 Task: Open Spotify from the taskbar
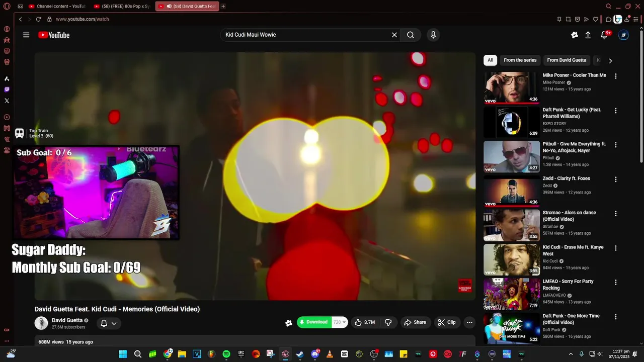[x=226, y=354]
